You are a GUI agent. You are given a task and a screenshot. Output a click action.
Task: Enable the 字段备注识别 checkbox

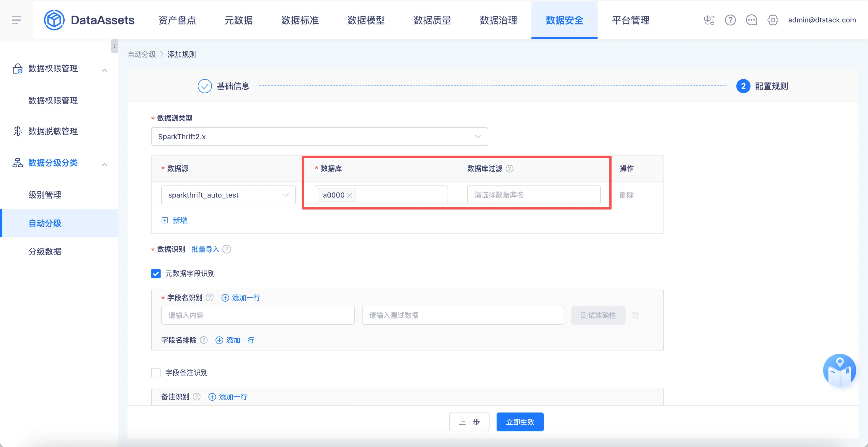[156, 373]
